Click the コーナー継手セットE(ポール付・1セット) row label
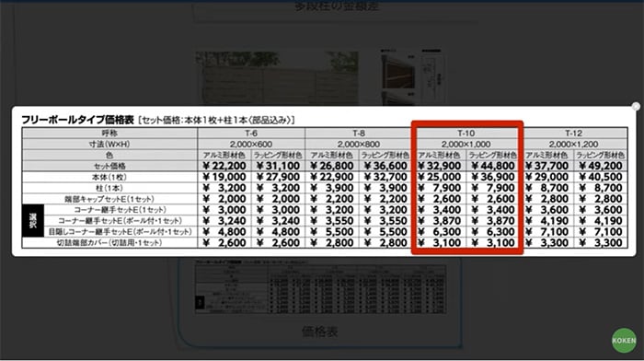The height and width of the screenshot is (361, 644). [121, 221]
